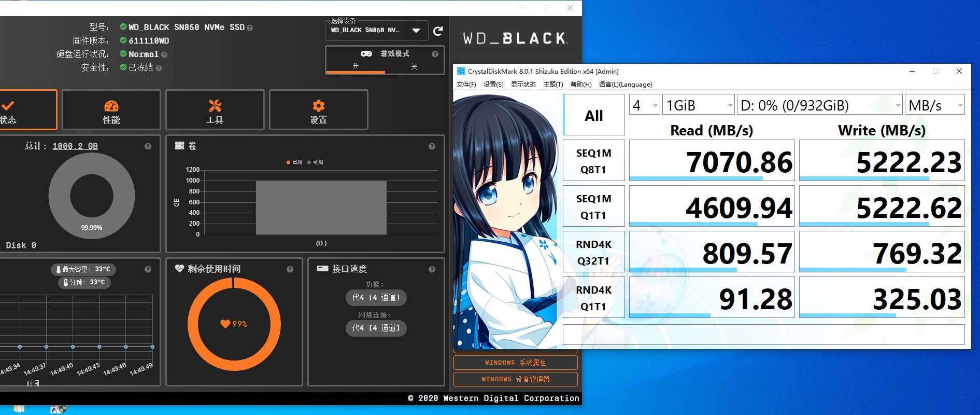Viewport: 980px width, 415px height.
Task: Click the refresh device icon in WD Dashboard
Action: pos(438,31)
